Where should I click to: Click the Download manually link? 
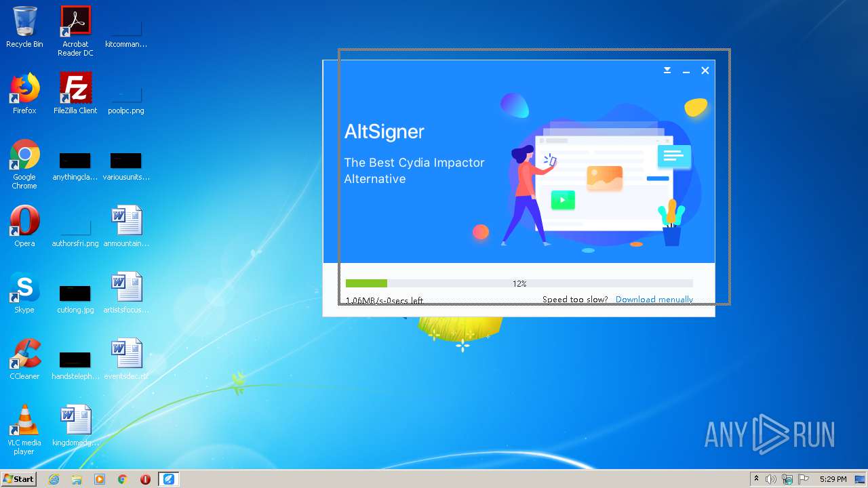pyautogui.click(x=654, y=300)
